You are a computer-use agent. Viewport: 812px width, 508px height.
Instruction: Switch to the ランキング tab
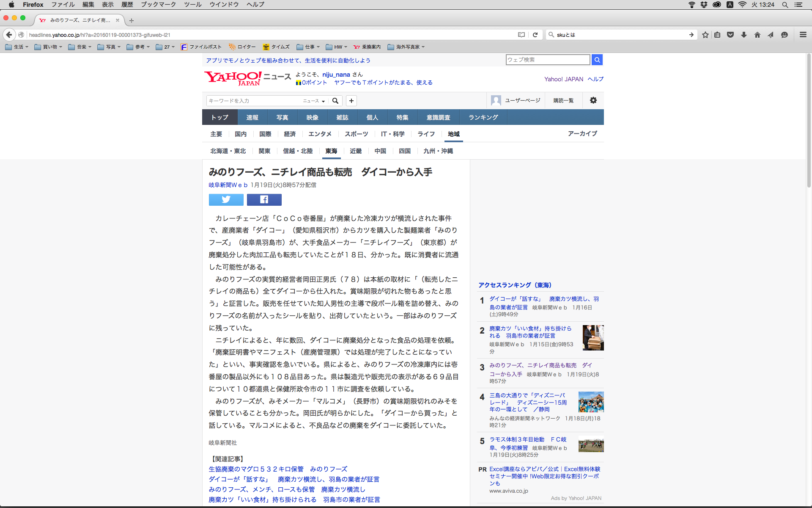(x=483, y=117)
